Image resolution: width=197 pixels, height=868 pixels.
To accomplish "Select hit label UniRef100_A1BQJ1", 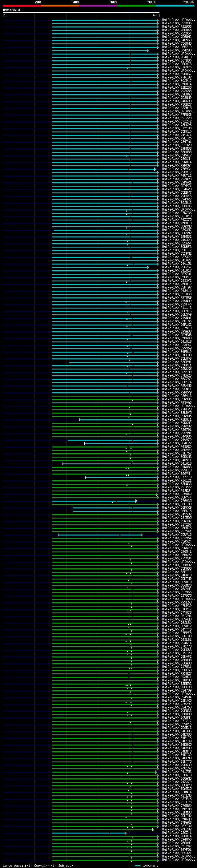I will [x=177, y=419].
